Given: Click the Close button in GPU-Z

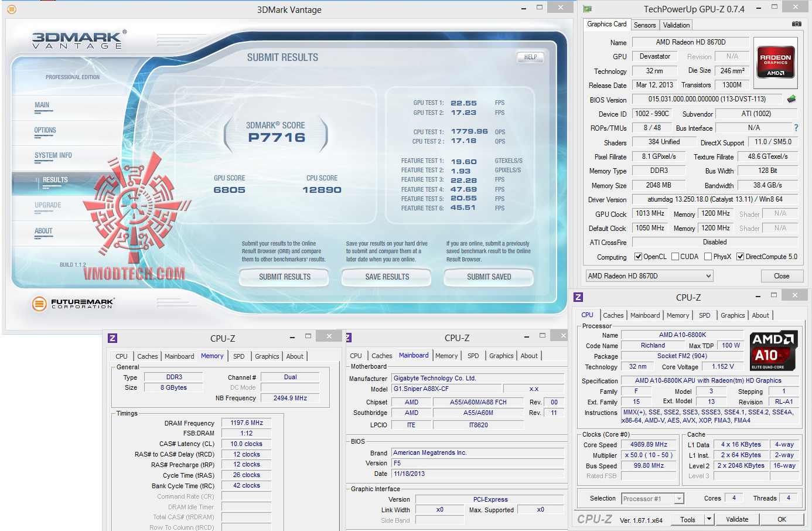Looking at the screenshot, I should point(782,276).
